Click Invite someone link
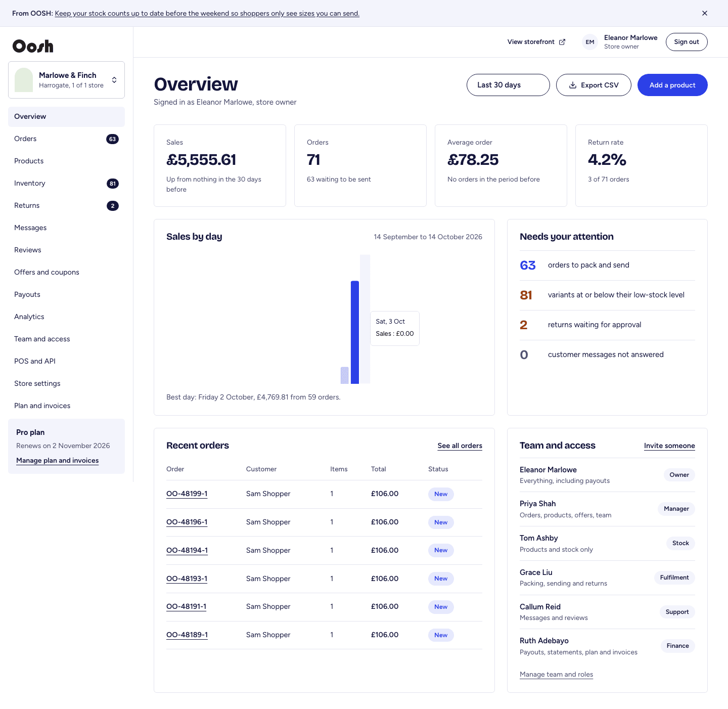Viewport: 728px width, 709px height. pyautogui.click(x=669, y=446)
